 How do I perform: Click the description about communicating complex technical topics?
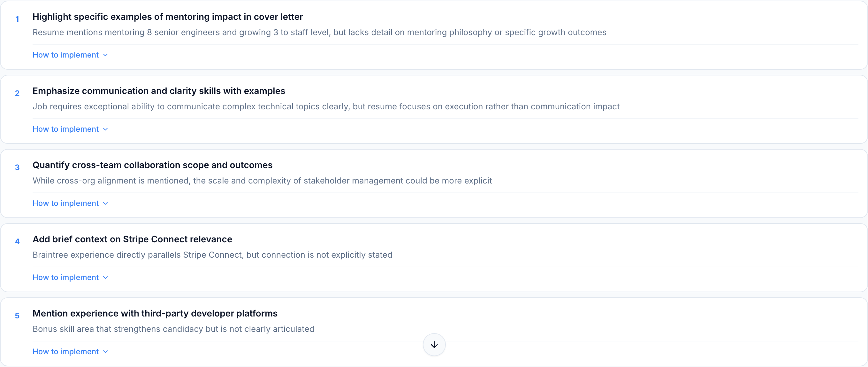coord(326,106)
